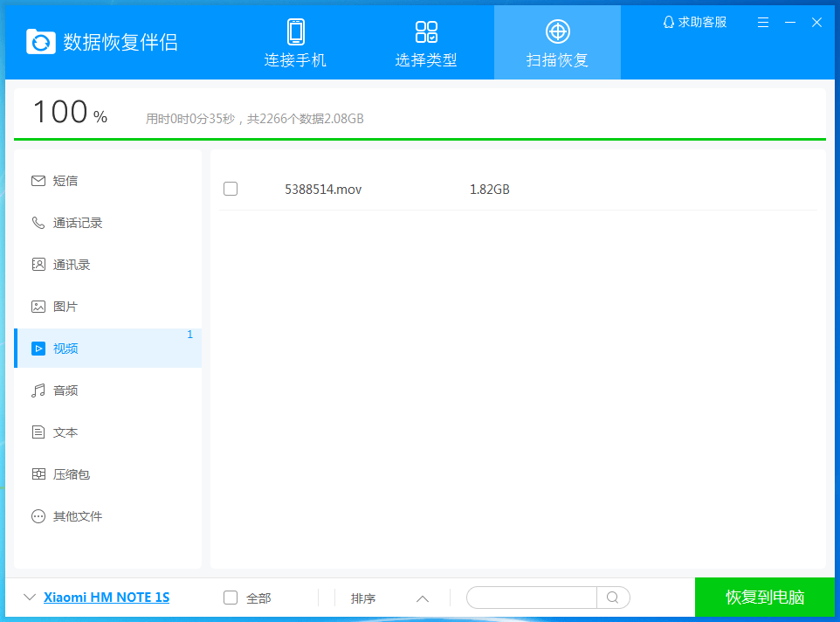The image size is (840, 622).
Task: Click the 恢复到电脑 button
Action: (764, 597)
